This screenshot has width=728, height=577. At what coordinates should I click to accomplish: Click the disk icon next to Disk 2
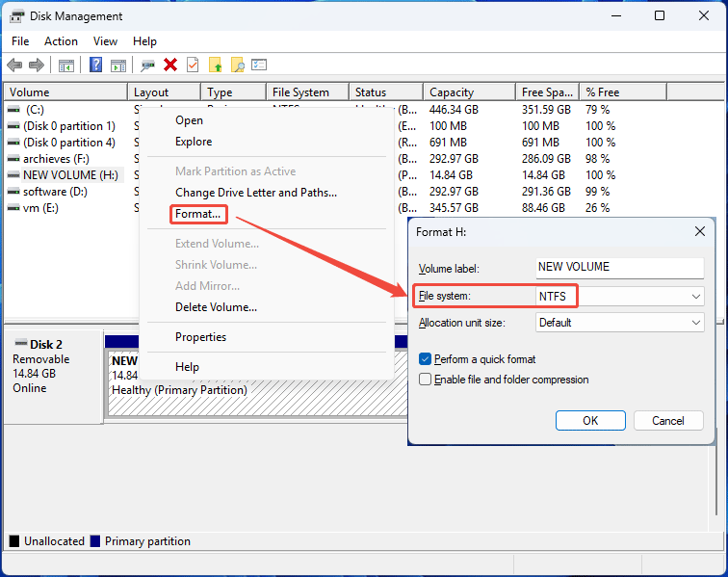coord(21,343)
